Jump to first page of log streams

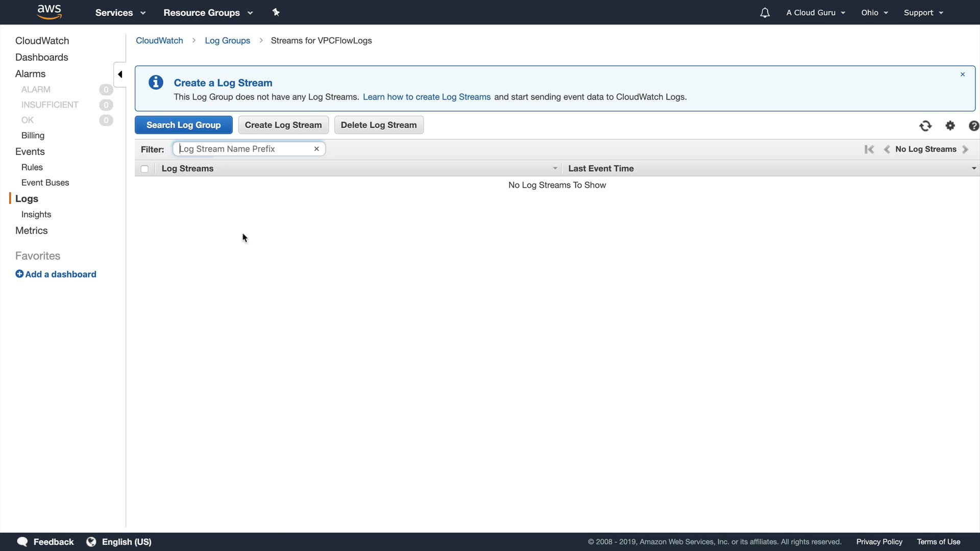point(869,149)
